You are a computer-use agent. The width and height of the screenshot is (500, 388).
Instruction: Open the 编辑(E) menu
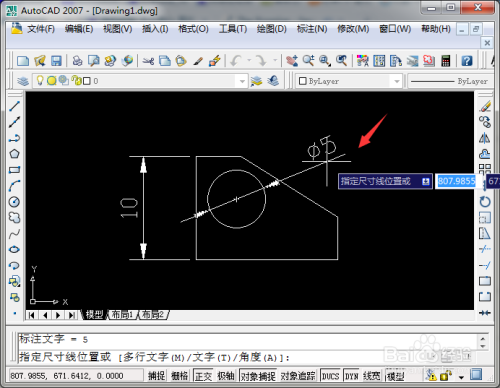[x=79, y=29]
